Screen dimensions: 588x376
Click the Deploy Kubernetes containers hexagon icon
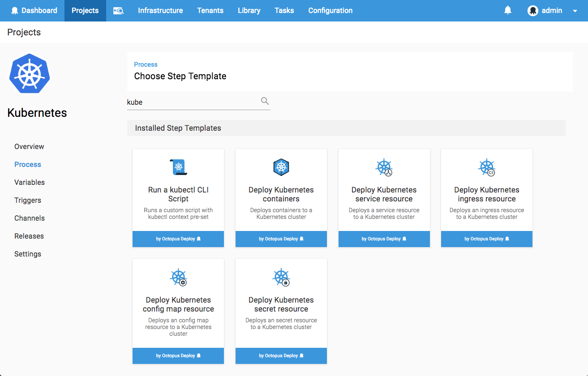click(281, 167)
